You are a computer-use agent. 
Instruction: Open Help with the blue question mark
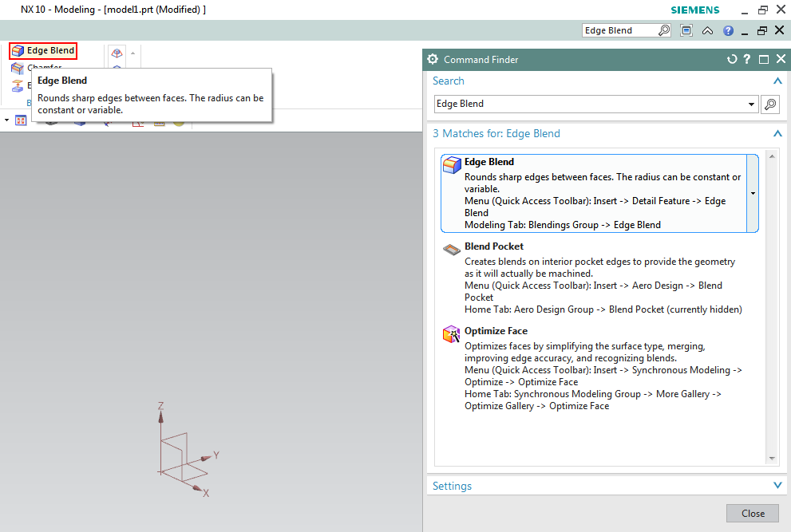coord(728,31)
